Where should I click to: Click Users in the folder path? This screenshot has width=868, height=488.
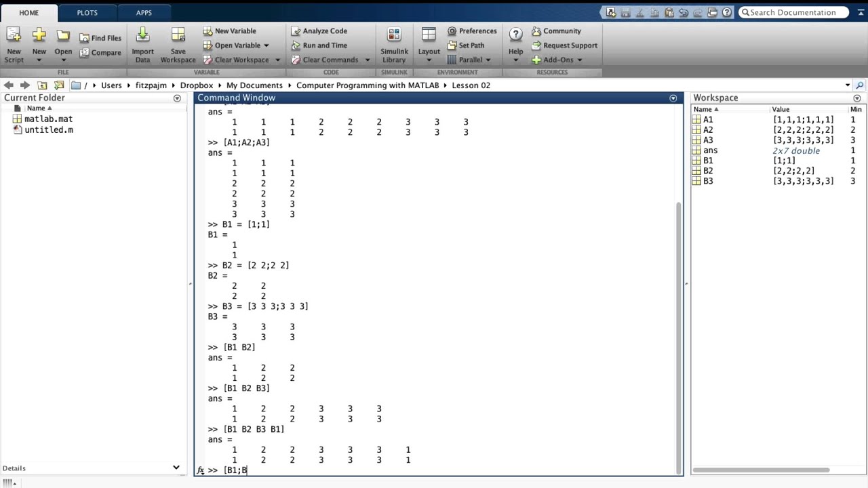tap(111, 85)
